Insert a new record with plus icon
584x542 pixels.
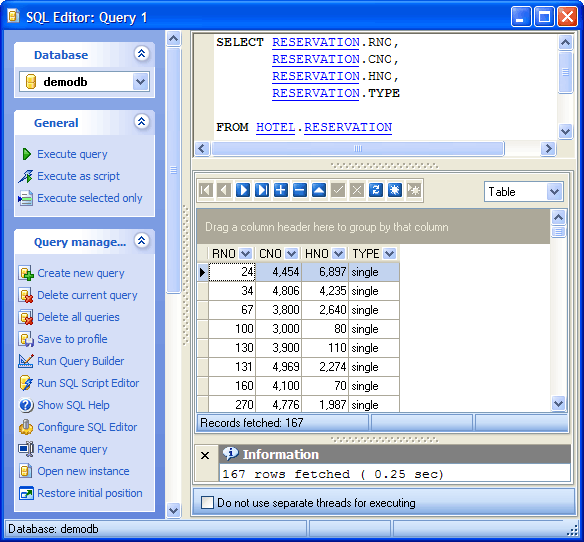click(x=281, y=190)
